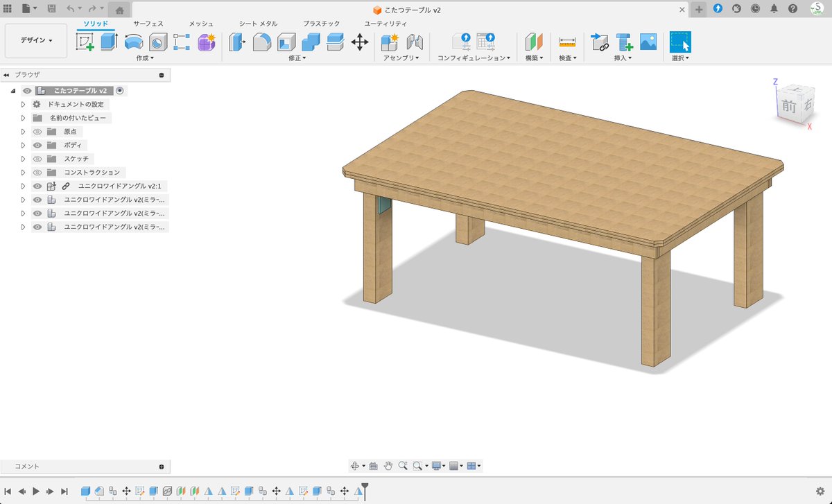
Task: Open the notifications bell
Action: pyautogui.click(x=774, y=9)
